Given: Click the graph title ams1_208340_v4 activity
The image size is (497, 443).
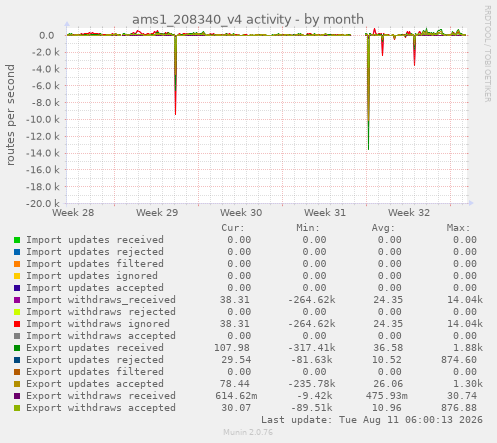Looking at the screenshot, I should click(248, 19).
